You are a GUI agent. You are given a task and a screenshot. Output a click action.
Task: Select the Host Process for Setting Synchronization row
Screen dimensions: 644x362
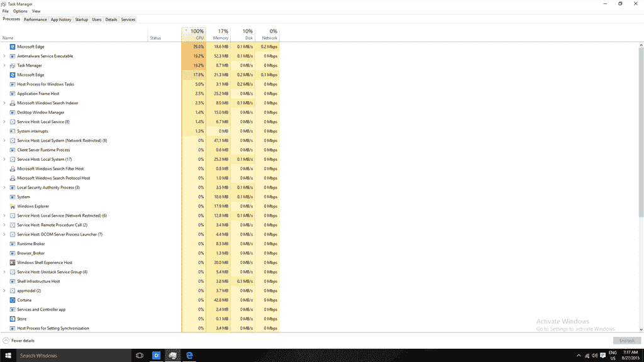(140, 328)
